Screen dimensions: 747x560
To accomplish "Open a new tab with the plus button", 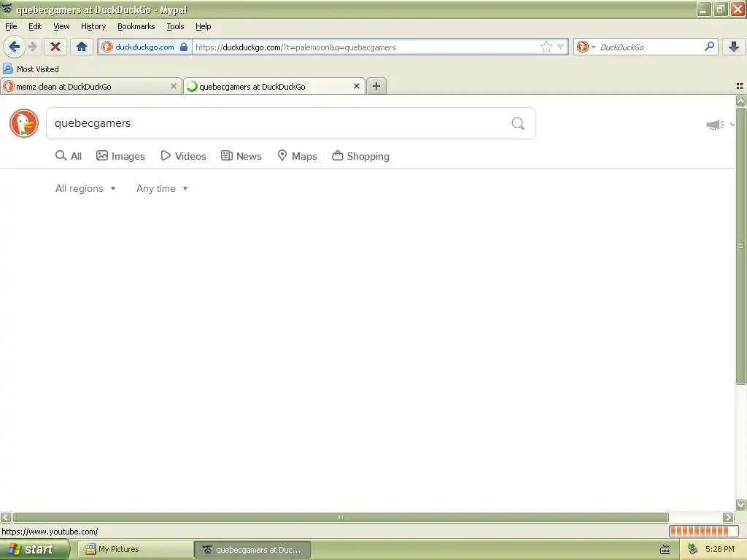I will tap(376, 86).
